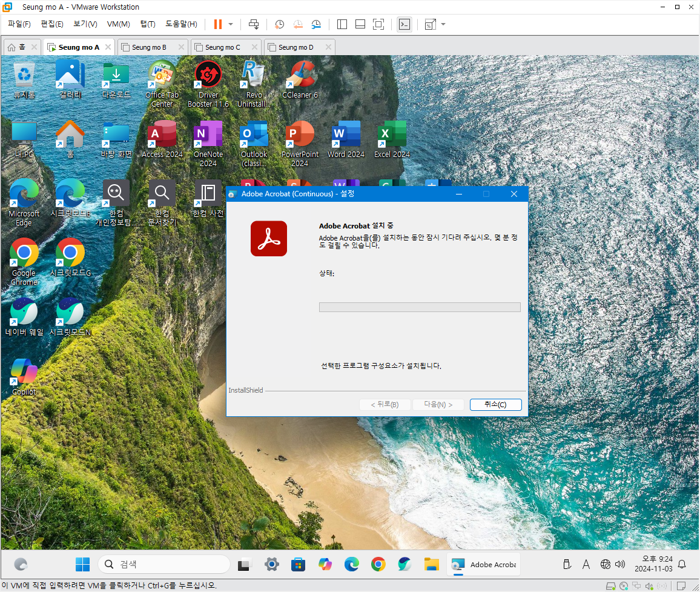Image resolution: width=700 pixels, height=592 pixels.
Task: Toggle the VMware library sidebar icon
Action: point(342,24)
